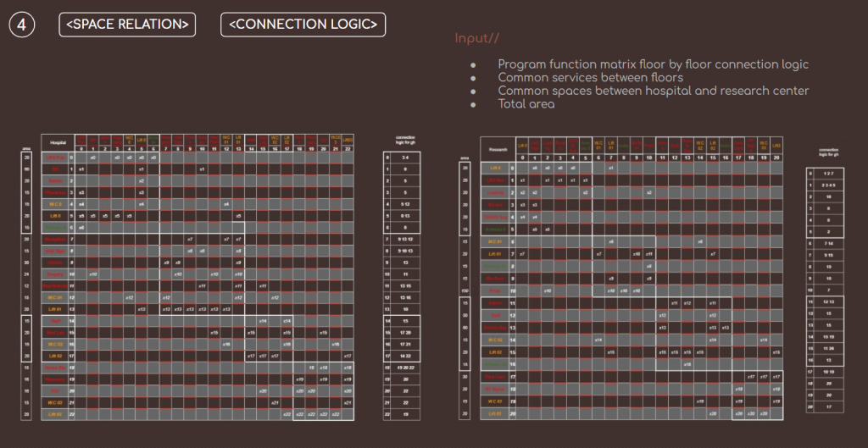Screen dimensions: 868x448
Task: Select the Hospital matrix title cell
Action: tap(58, 142)
